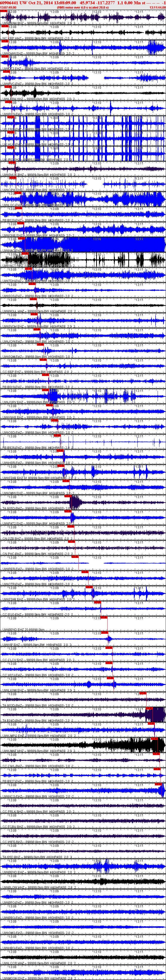Select the UW GMW EHZ trace label
The width and height of the screenshot is (166, 980).
(38, 494)
